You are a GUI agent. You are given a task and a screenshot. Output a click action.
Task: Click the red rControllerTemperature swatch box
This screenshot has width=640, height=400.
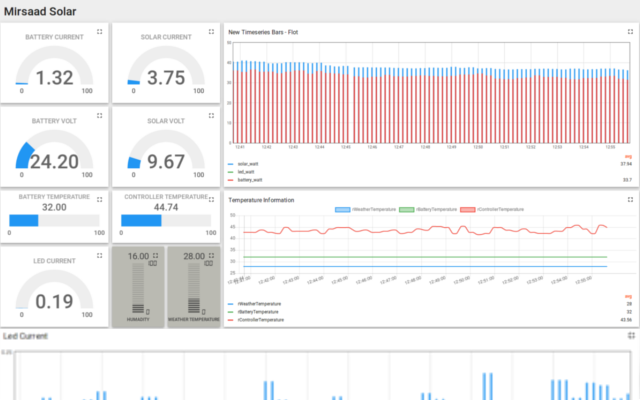468,210
